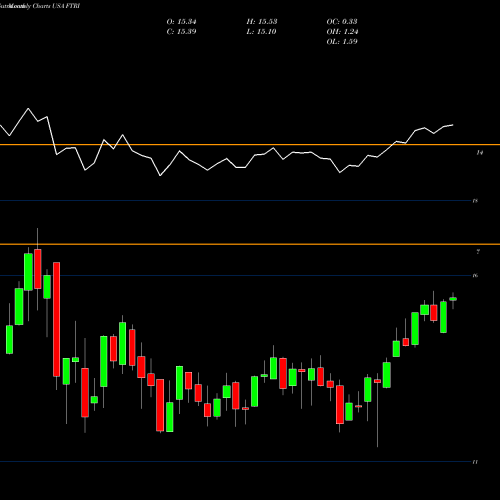Click the right end of the white indicator line
The image size is (500, 500).
coord(453,125)
